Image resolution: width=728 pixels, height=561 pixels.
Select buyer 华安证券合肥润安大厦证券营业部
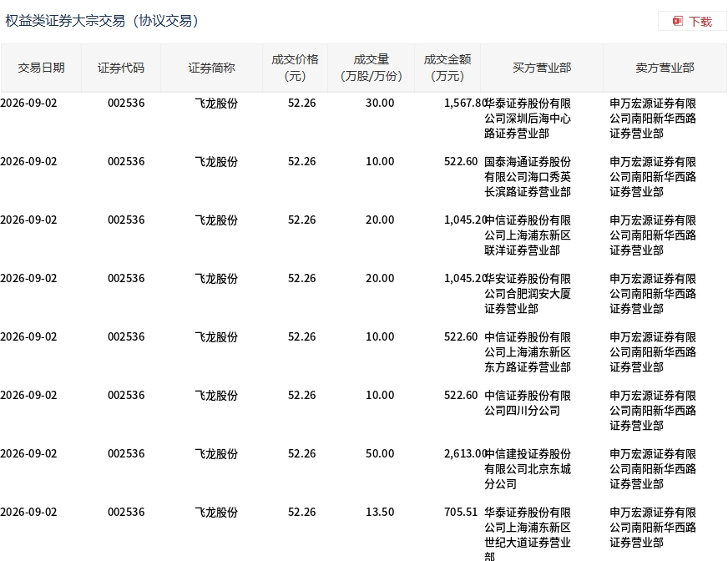[528, 294]
